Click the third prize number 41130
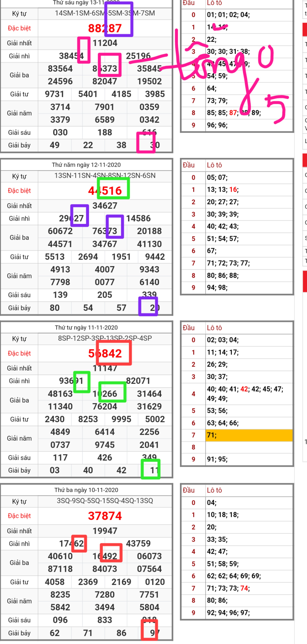 [149, 244]
